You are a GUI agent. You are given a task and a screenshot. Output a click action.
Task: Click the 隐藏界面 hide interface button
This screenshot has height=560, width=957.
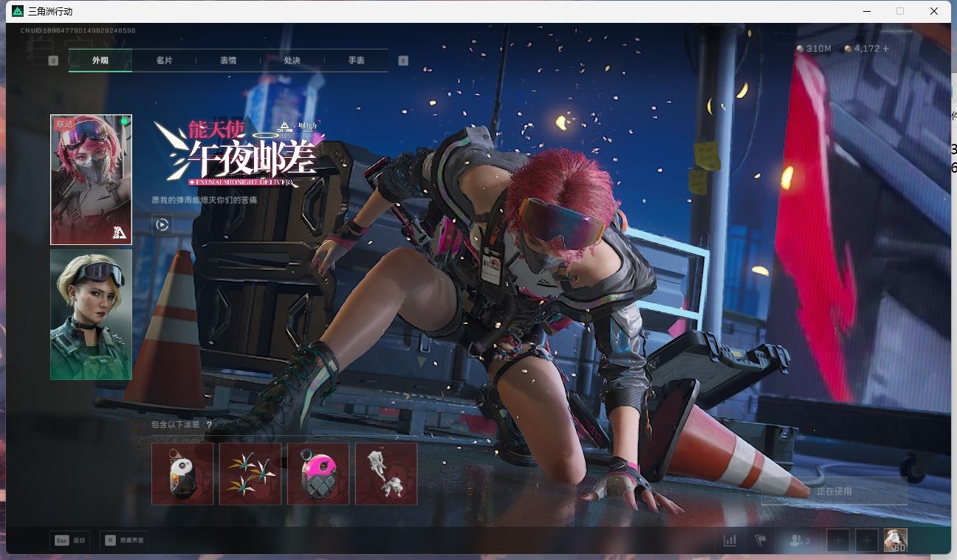tap(124, 540)
